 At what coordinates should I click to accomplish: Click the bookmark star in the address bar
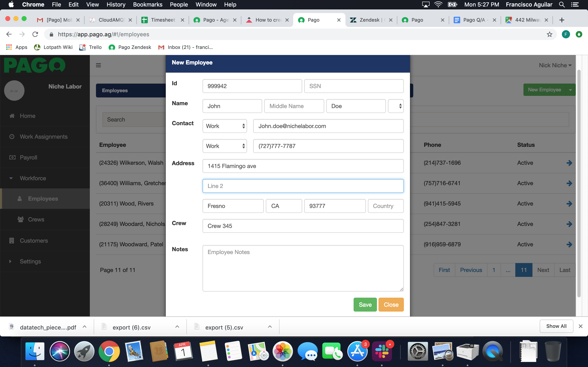pyautogui.click(x=549, y=34)
